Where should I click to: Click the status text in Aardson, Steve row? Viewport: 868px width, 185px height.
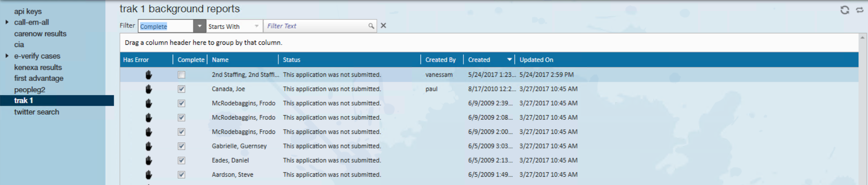[x=332, y=175]
